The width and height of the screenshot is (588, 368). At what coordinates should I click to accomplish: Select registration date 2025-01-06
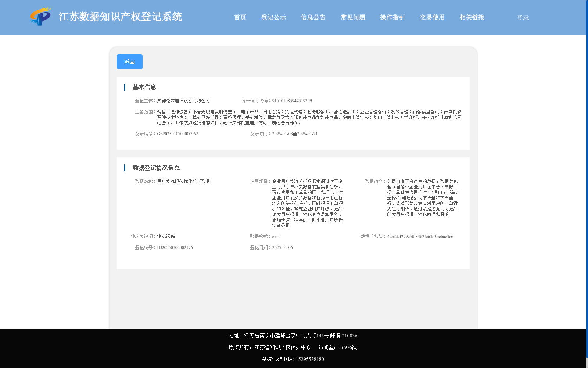pos(282,248)
